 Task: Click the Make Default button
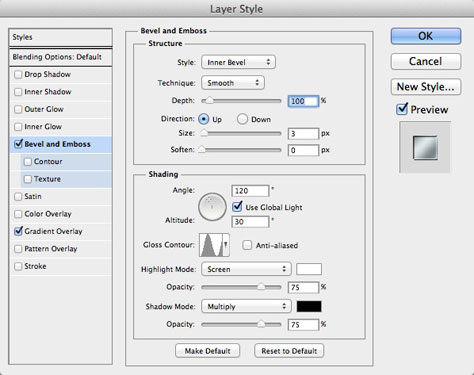207,351
